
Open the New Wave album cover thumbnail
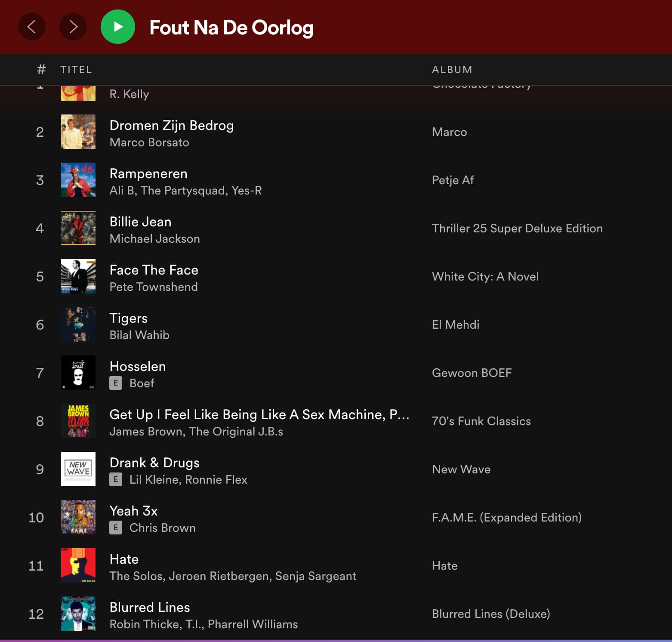pyautogui.click(x=78, y=469)
